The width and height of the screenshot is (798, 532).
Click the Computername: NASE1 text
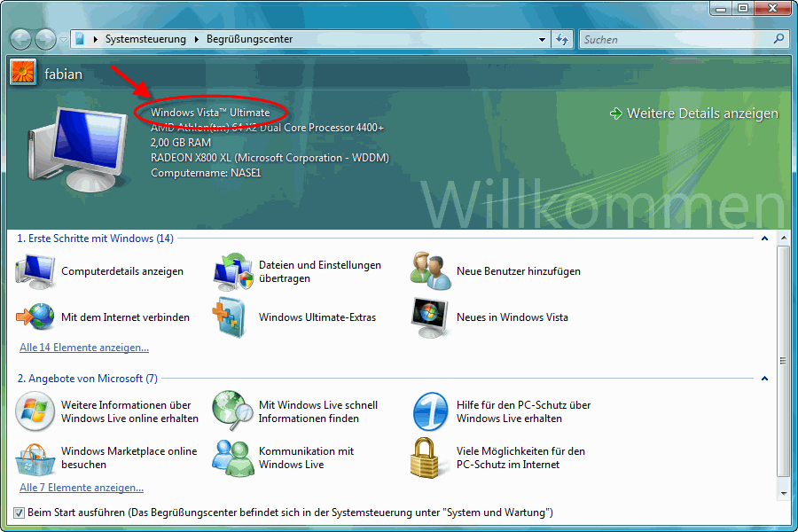206,173
